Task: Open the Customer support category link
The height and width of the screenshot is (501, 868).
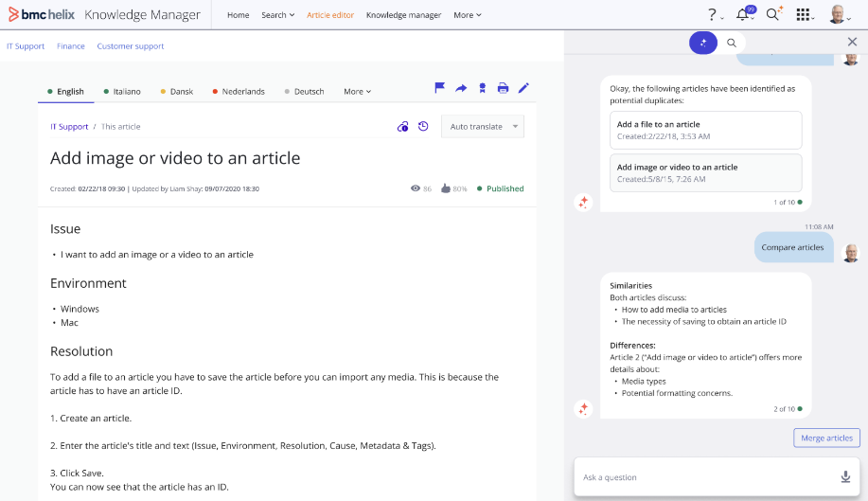Action: (131, 46)
